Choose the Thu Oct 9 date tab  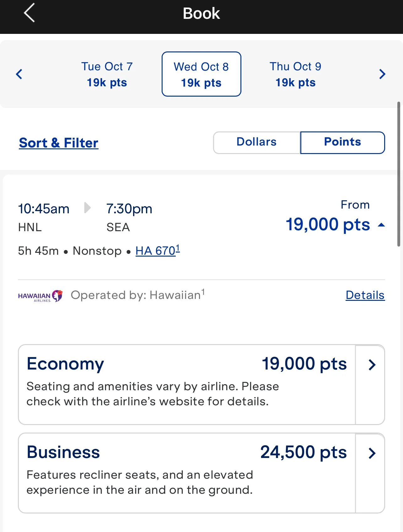(295, 74)
